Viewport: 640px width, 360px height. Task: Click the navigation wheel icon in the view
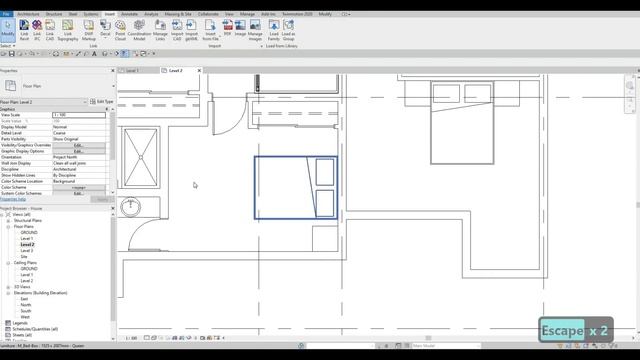[x=630, y=85]
